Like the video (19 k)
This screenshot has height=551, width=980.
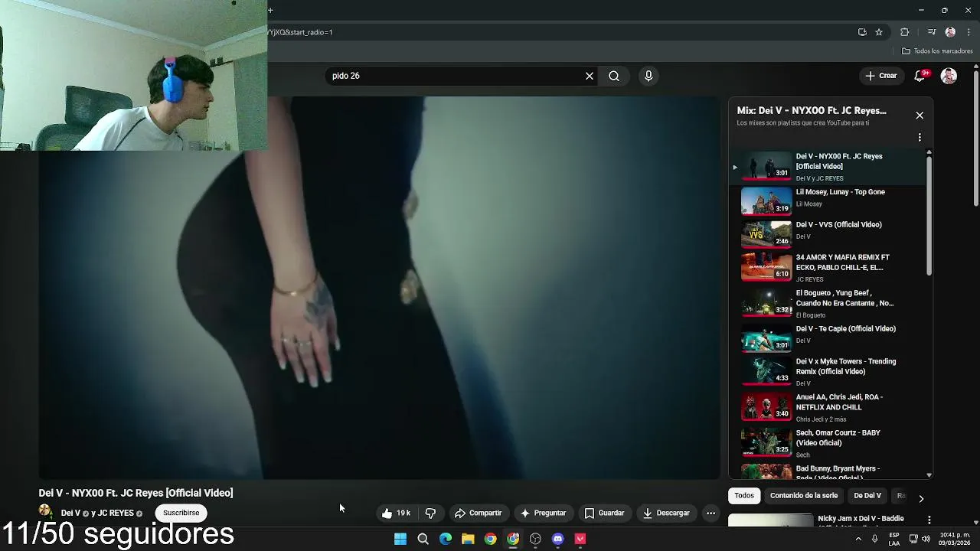(x=397, y=513)
